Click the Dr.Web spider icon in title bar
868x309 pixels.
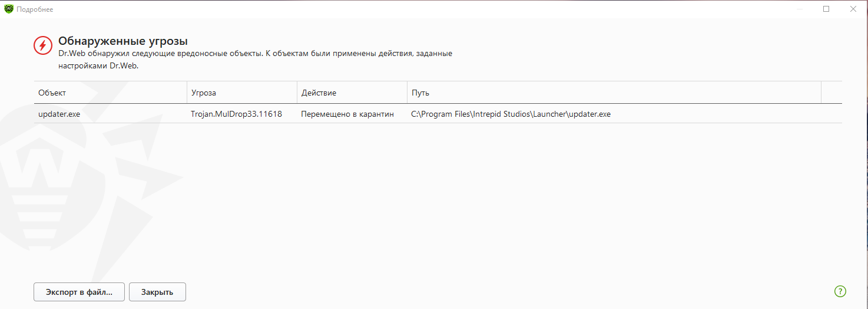click(x=8, y=9)
